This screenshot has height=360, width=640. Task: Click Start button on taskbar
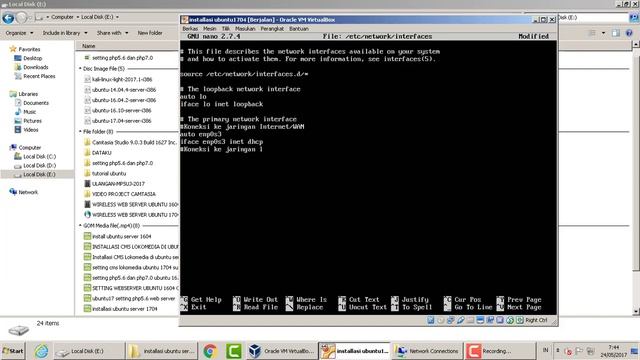click(x=13, y=351)
